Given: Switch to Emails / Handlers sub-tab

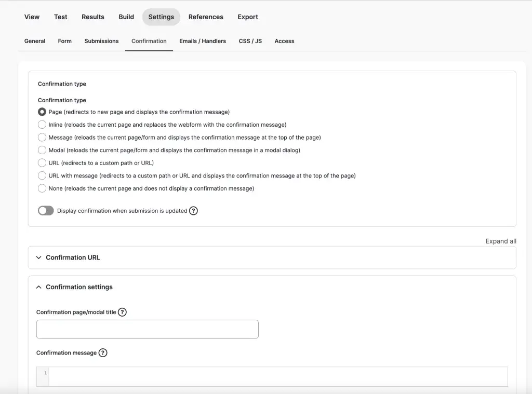Looking at the screenshot, I should (203, 41).
